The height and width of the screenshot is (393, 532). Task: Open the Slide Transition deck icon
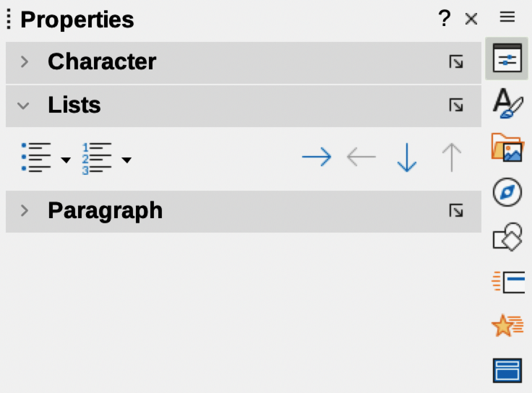click(x=507, y=281)
